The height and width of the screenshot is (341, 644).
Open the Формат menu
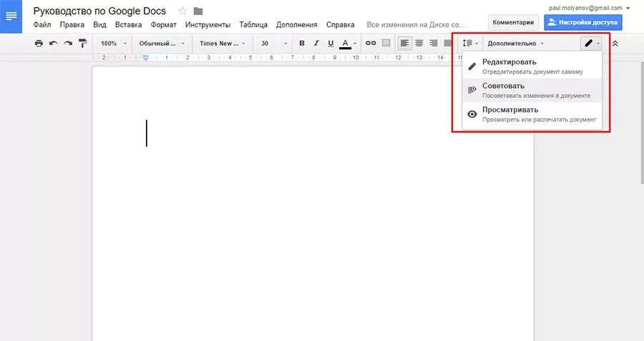(x=163, y=24)
